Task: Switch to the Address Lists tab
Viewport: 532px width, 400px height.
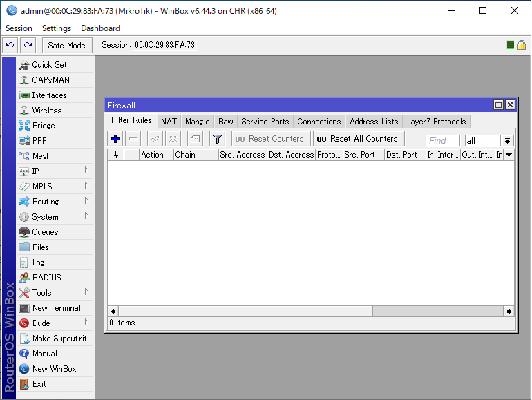Action: pyautogui.click(x=374, y=122)
